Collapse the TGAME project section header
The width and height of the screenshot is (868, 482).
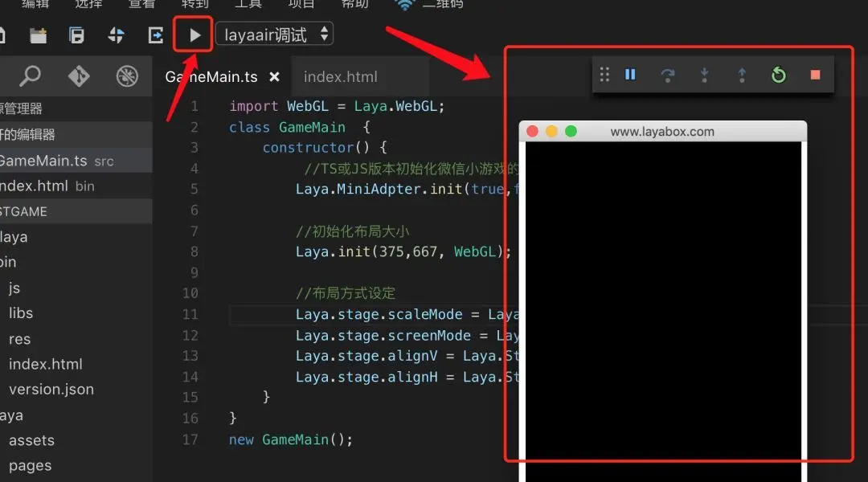tap(76, 211)
